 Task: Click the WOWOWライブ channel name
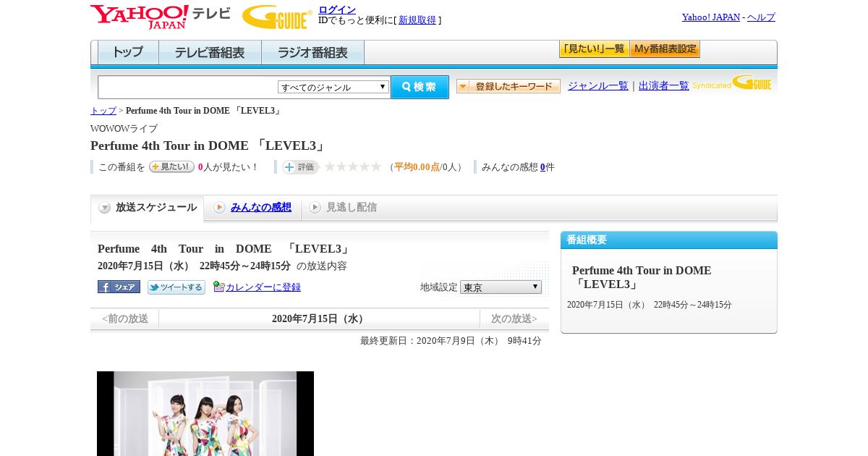pyautogui.click(x=124, y=129)
